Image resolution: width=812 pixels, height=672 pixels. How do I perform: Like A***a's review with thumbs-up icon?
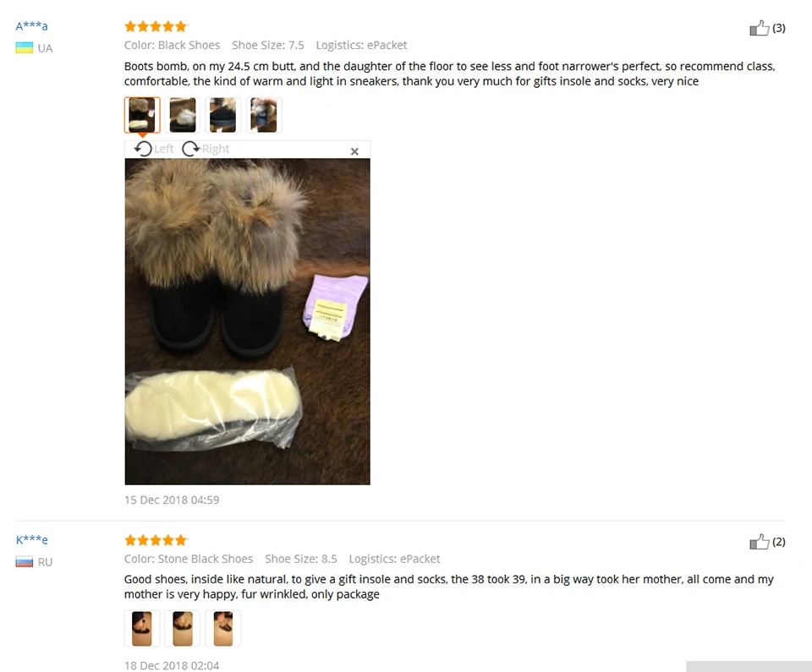click(760, 28)
